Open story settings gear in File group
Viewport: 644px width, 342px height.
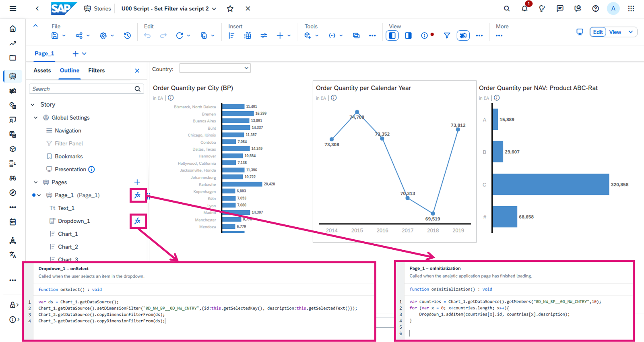click(x=103, y=35)
